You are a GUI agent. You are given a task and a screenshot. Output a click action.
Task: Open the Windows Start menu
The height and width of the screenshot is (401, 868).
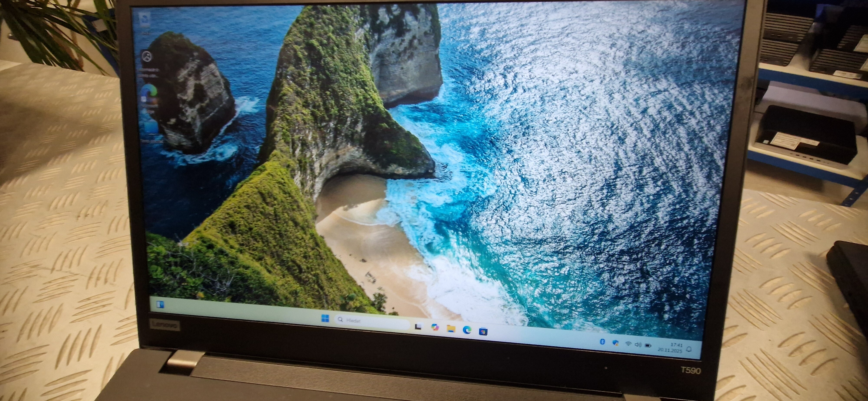[325, 318]
